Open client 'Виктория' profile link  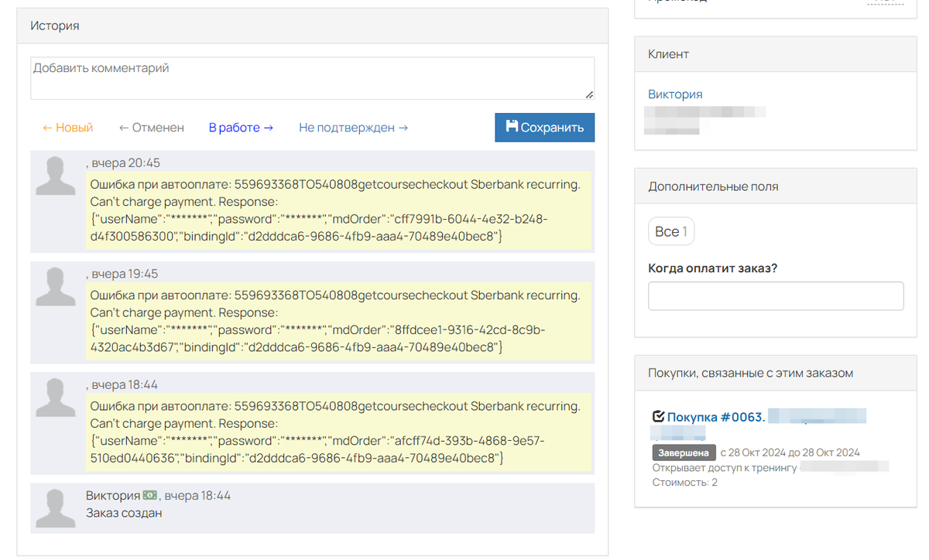tap(675, 94)
